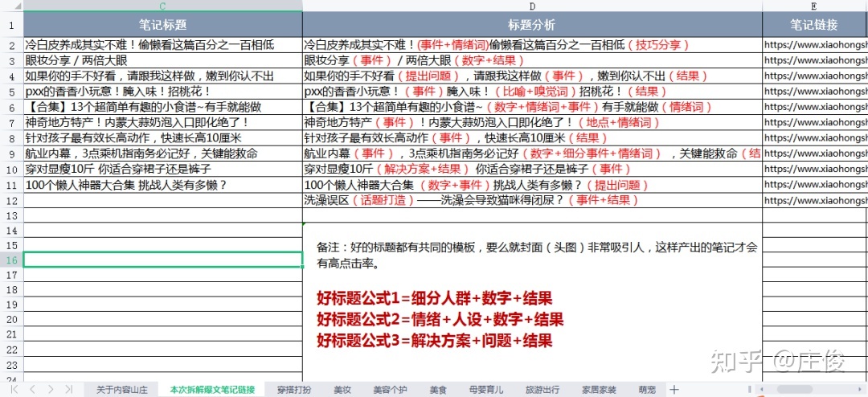Select column D header
Viewport: 868px width, 397px height.
click(532, 6)
